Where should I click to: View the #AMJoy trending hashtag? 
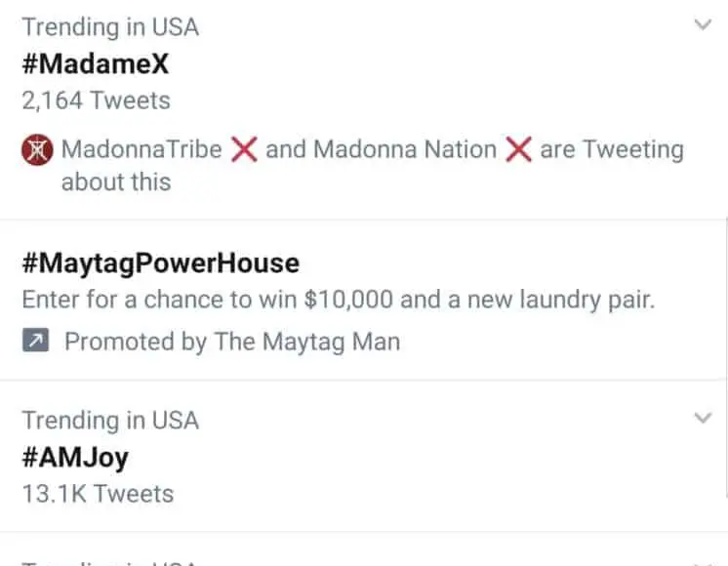(x=75, y=457)
